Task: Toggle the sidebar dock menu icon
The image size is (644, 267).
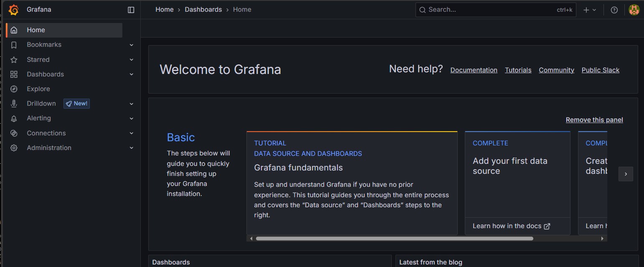Action: 131,10
